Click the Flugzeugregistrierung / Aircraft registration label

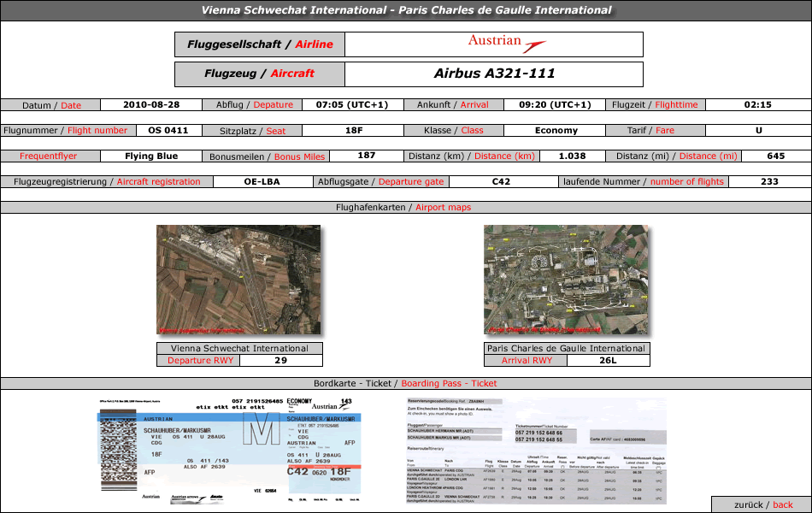pos(107,182)
